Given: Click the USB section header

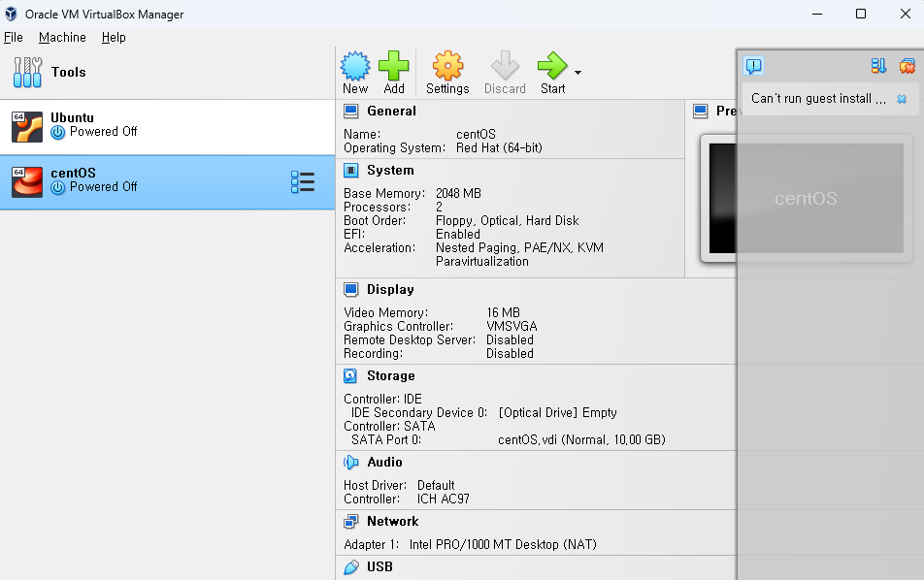Looking at the screenshot, I should coord(379,566).
